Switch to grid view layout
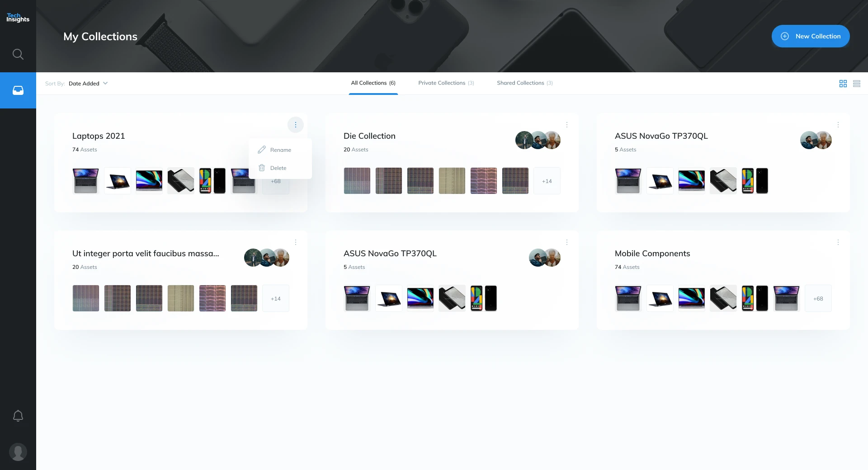 tap(843, 83)
